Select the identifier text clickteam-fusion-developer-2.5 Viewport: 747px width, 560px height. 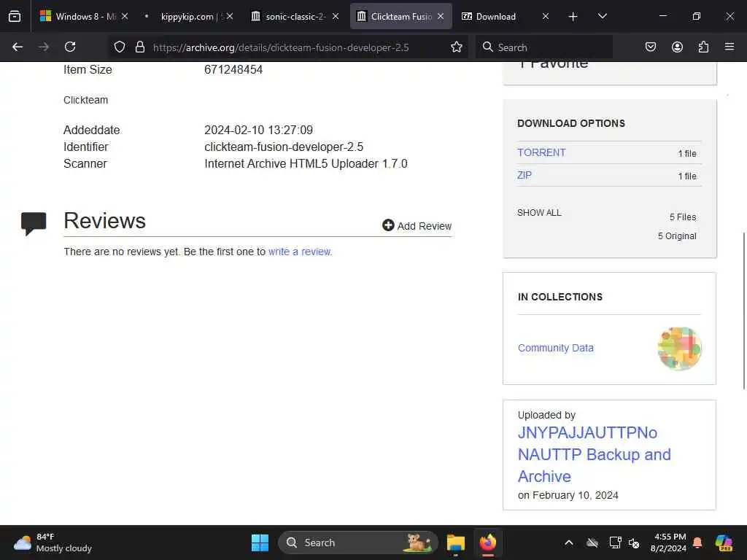pyautogui.click(x=284, y=147)
